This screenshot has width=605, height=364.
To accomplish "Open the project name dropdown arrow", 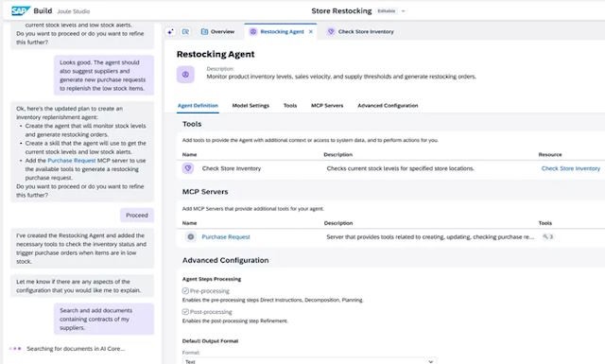I will pyautogui.click(x=404, y=11).
